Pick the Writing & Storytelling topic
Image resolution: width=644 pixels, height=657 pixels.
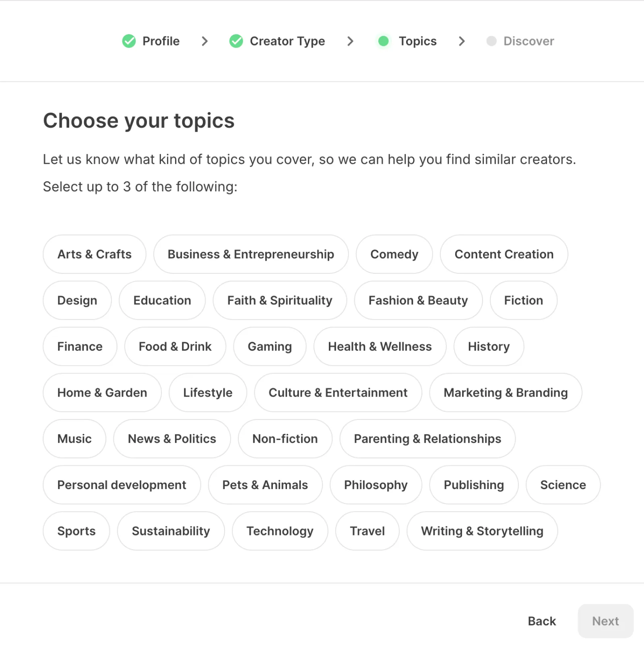[x=482, y=531]
